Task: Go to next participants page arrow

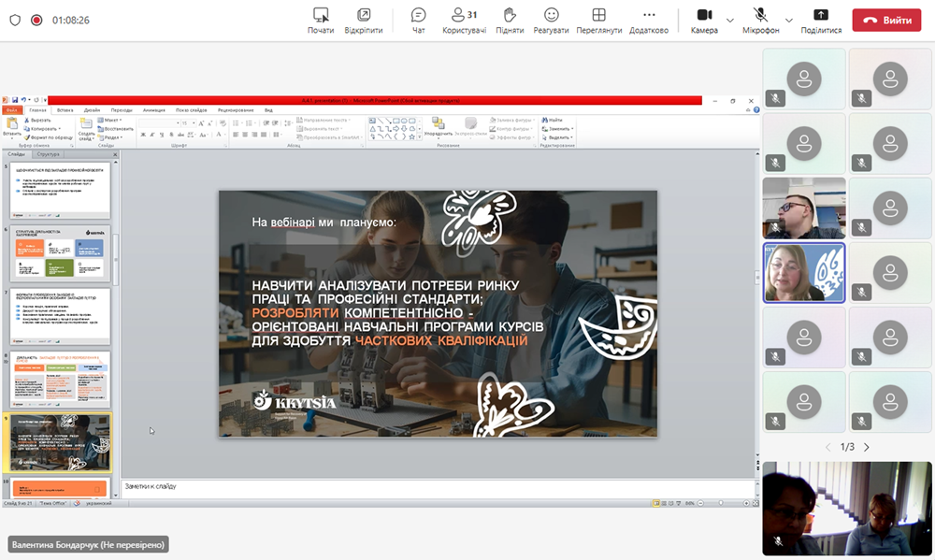Action: click(867, 447)
